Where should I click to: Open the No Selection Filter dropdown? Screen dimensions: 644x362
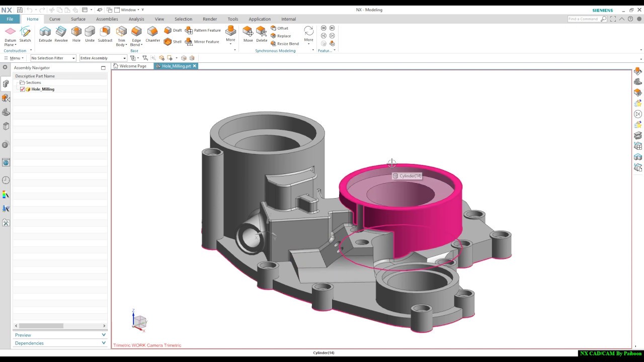pyautogui.click(x=53, y=58)
